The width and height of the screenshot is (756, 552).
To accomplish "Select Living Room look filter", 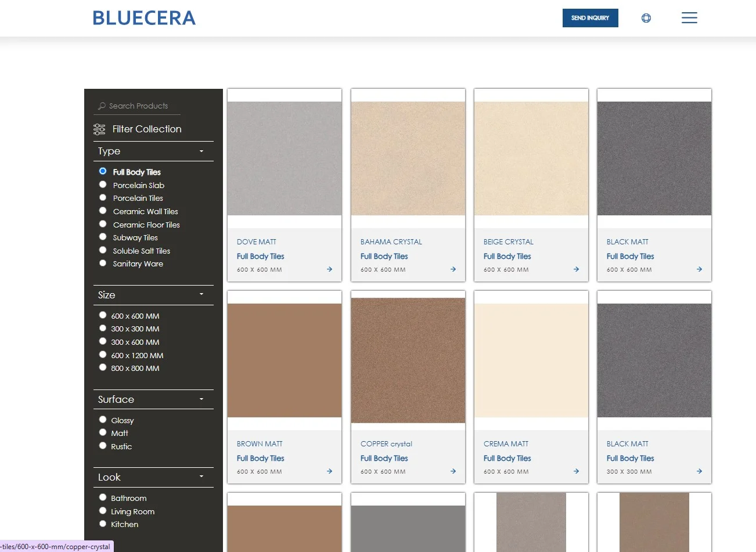I will (x=103, y=511).
